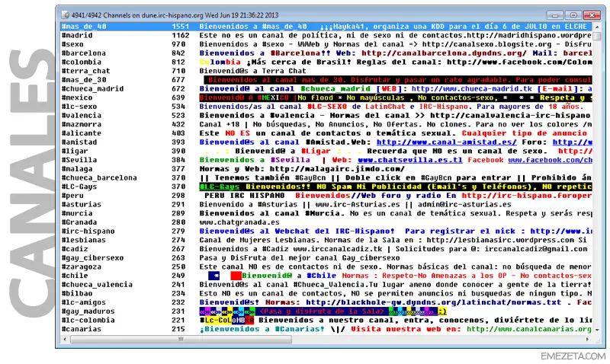Screen dimensions: 610x364
Task: Click the channel list window title icon
Action: [65, 15]
